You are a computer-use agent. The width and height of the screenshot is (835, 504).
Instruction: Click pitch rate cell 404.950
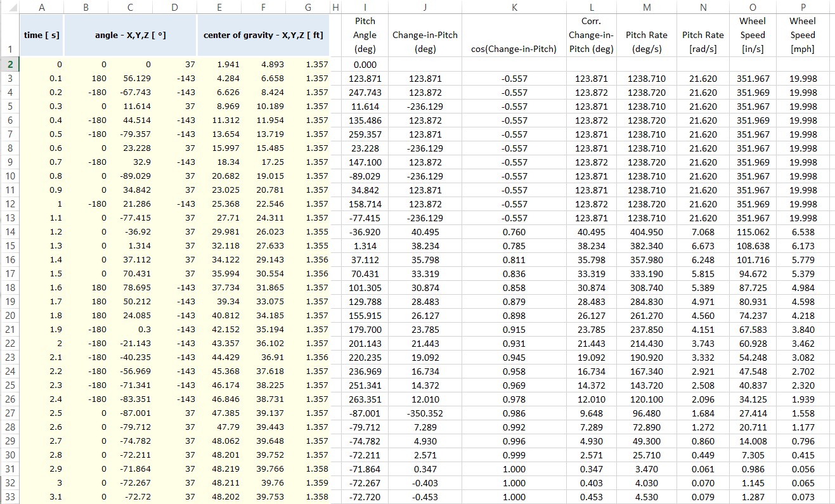pos(646,232)
